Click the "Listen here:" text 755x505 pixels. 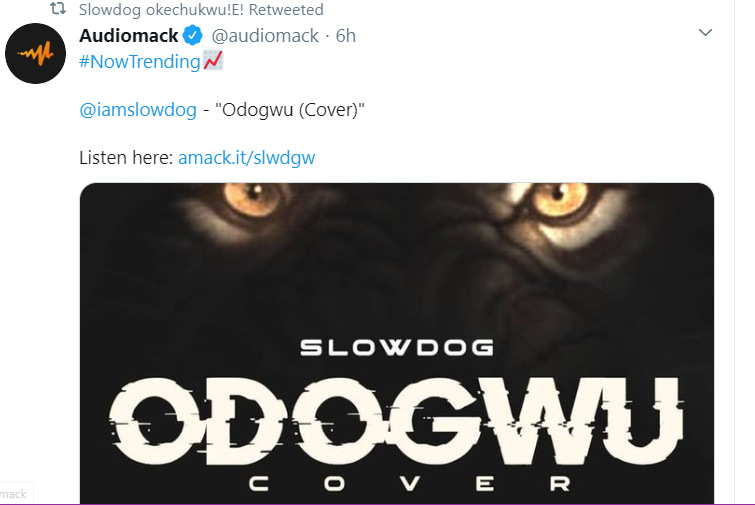point(126,158)
